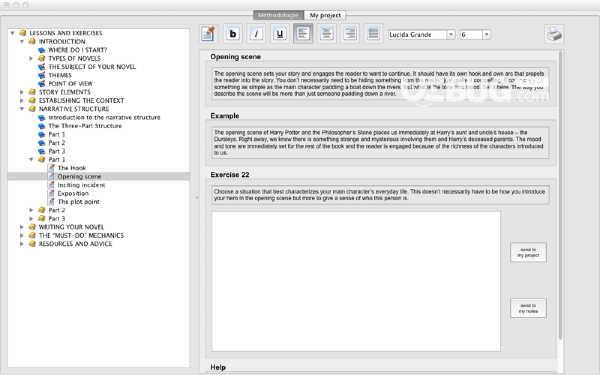The image size is (600, 375).
Task: Click the INTRODUCTION folder icon
Action: (x=32, y=41)
